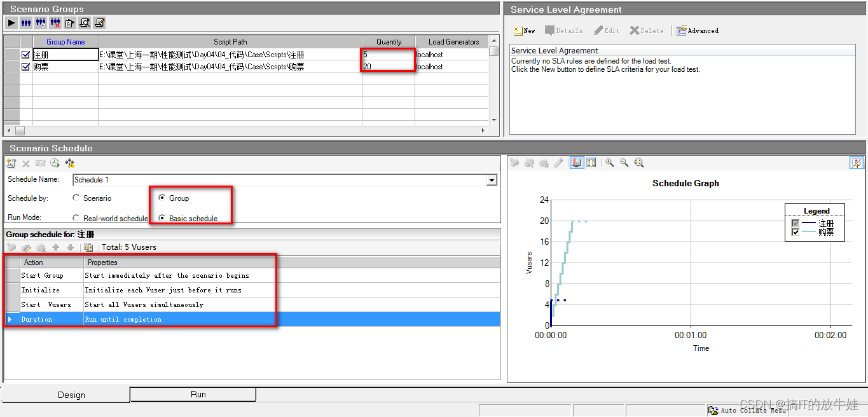Toggle checkbox for 购票 group
The image size is (868, 417).
tap(26, 66)
